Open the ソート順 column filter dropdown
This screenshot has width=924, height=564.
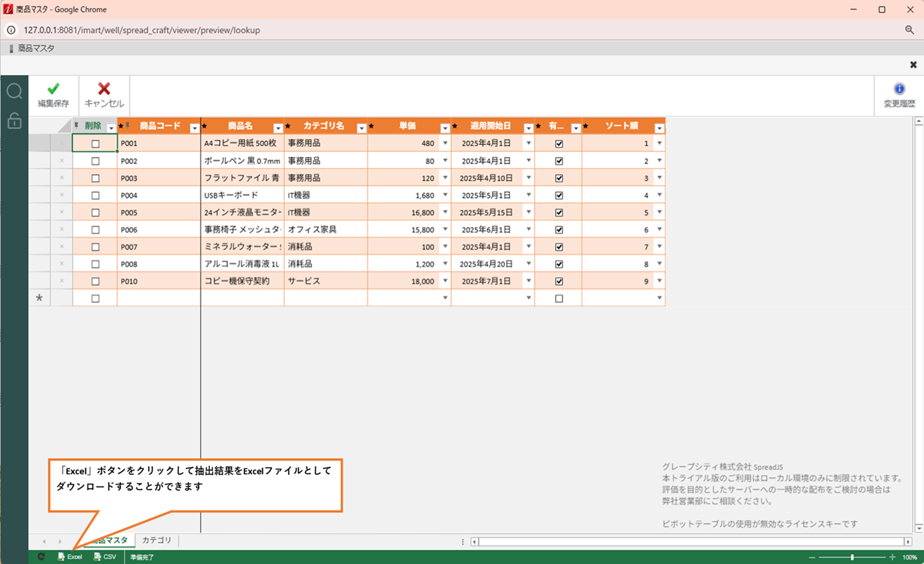659,128
